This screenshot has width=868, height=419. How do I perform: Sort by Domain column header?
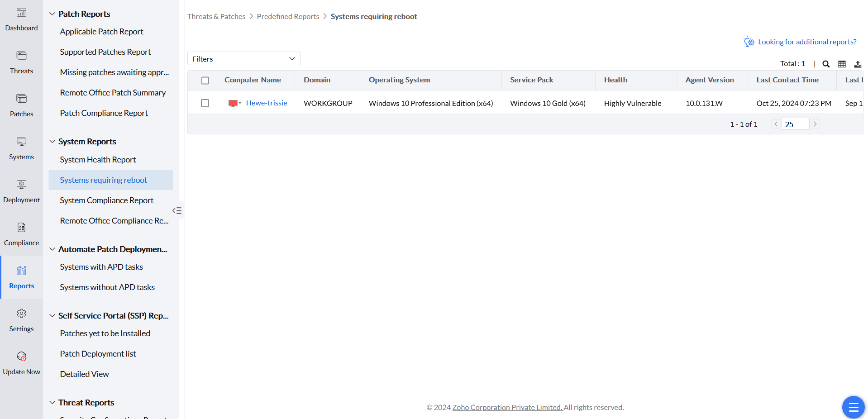coord(317,80)
